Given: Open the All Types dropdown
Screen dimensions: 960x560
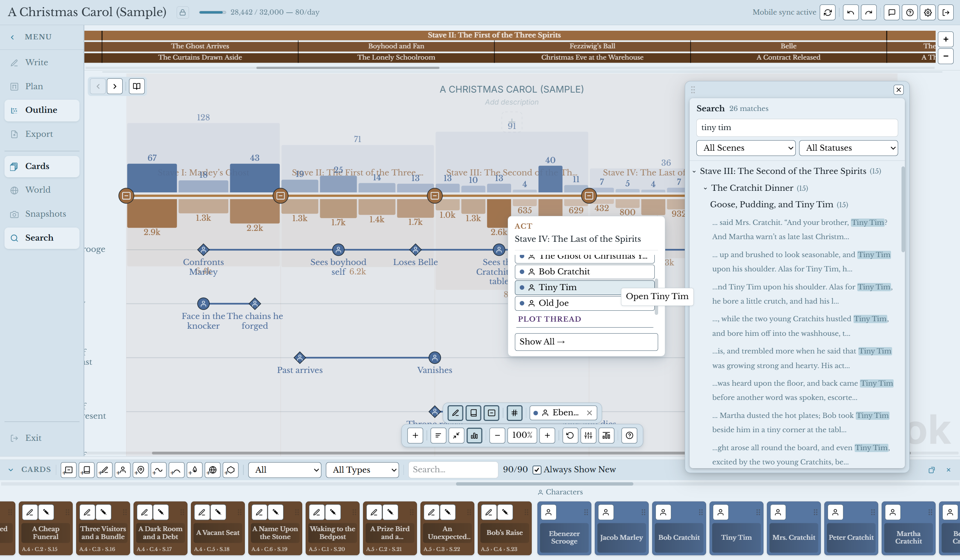Looking at the screenshot, I should click(362, 469).
